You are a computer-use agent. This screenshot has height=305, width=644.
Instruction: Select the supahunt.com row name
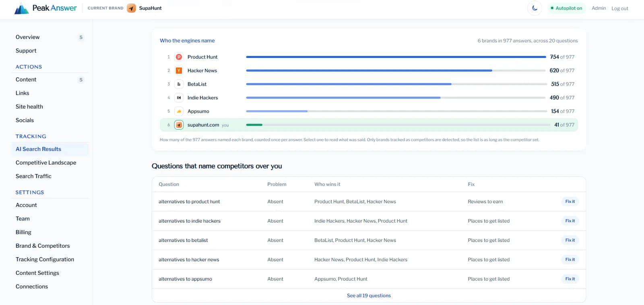203,125
